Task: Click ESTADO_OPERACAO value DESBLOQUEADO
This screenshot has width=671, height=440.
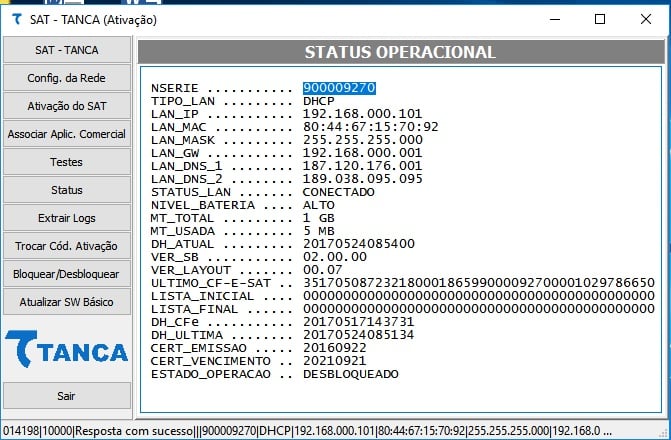Action: point(350,374)
